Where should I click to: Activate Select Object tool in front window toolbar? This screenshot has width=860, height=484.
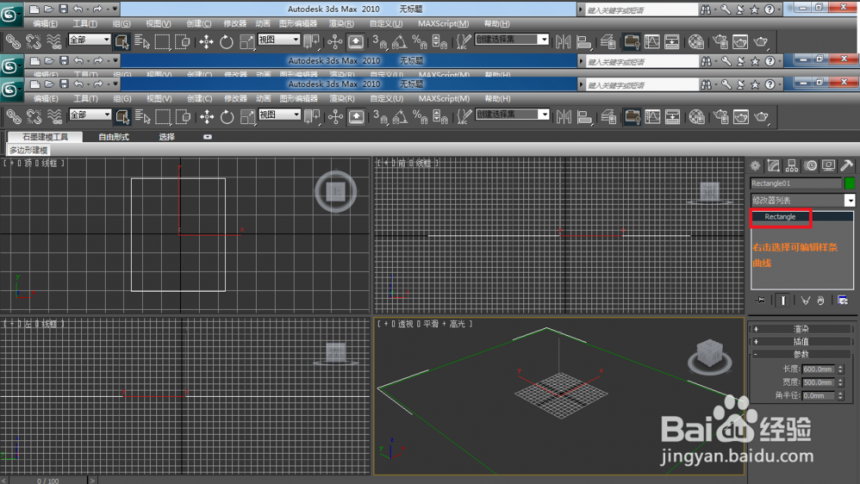(122, 117)
